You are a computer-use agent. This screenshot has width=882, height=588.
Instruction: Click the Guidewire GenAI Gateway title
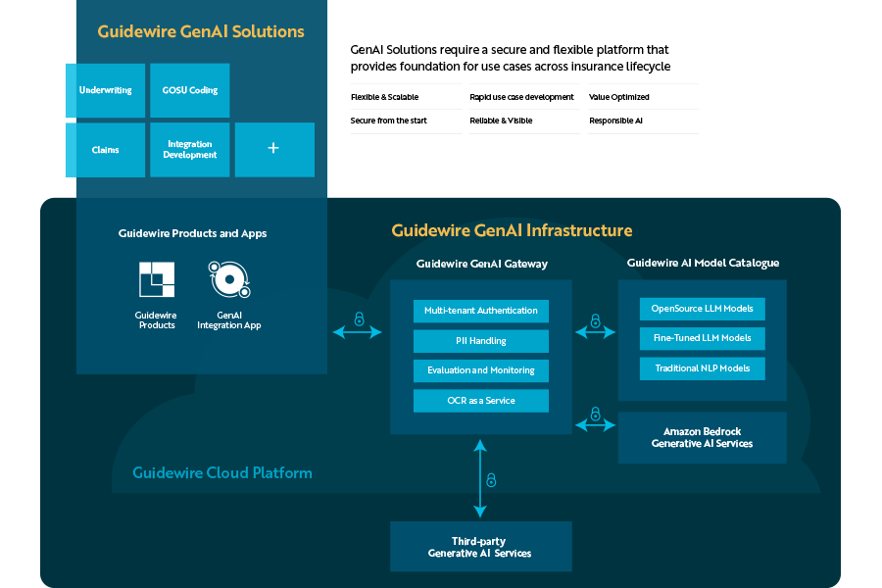(482, 264)
